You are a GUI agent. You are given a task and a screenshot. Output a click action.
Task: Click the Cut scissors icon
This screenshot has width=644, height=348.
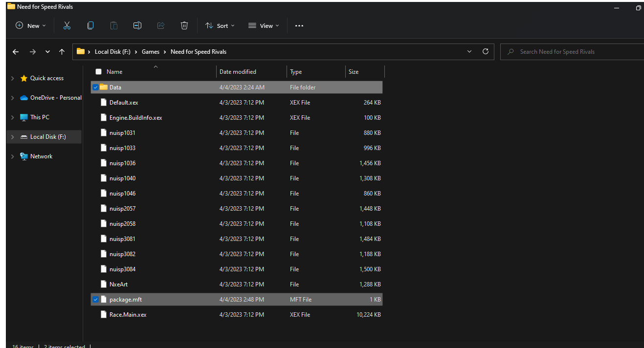pyautogui.click(x=67, y=25)
